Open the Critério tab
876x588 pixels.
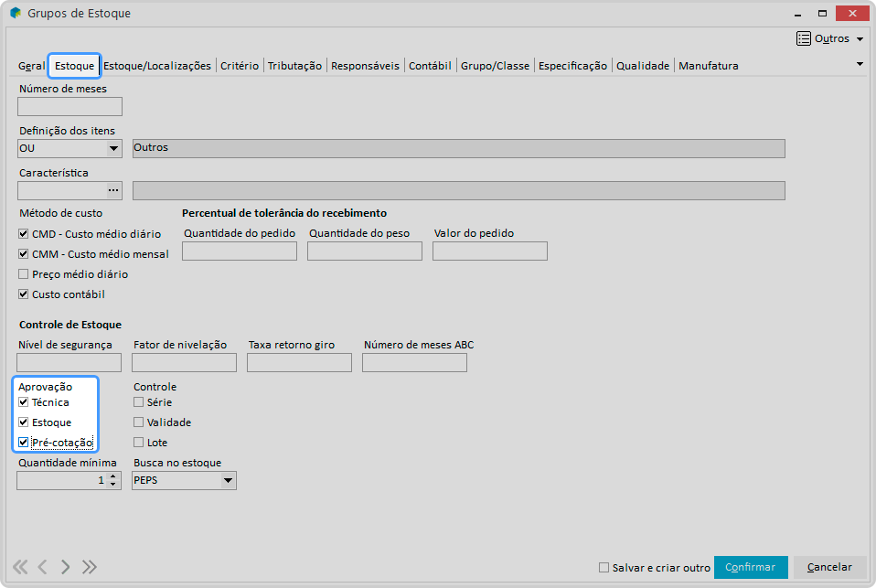[240, 66]
